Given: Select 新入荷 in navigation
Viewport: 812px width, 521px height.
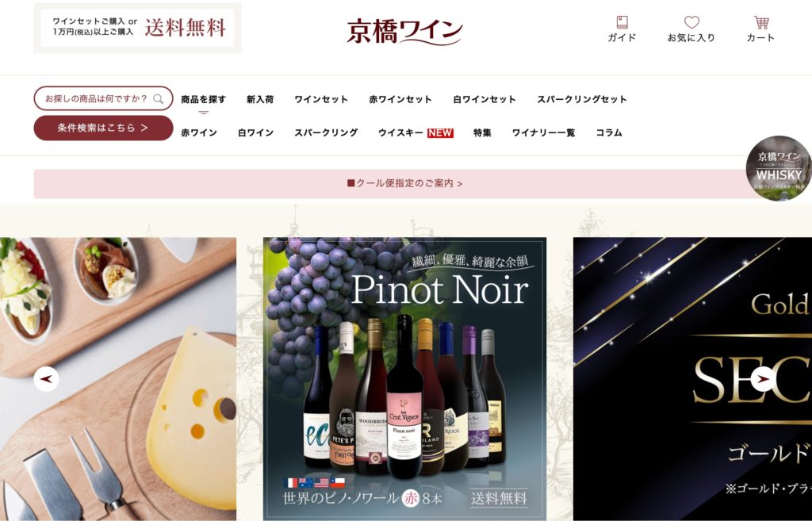Looking at the screenshot, I should 260,99.
